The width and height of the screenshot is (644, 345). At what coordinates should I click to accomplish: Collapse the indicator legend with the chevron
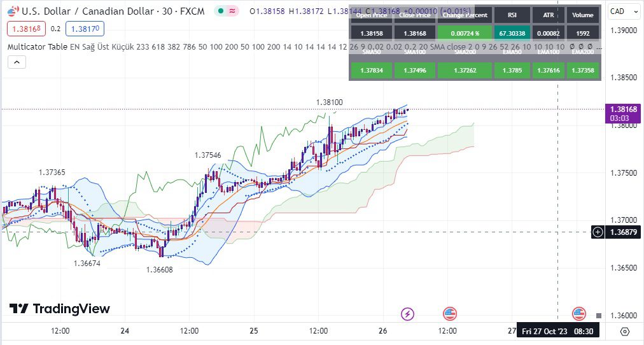pos(17,62)
